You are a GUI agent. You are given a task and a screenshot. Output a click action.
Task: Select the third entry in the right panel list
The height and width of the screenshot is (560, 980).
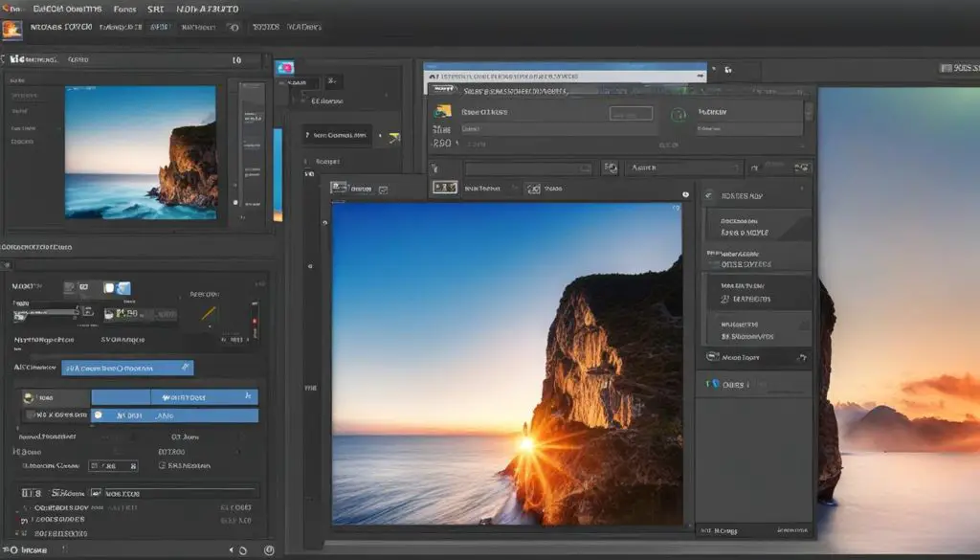[x=757, y=292]
